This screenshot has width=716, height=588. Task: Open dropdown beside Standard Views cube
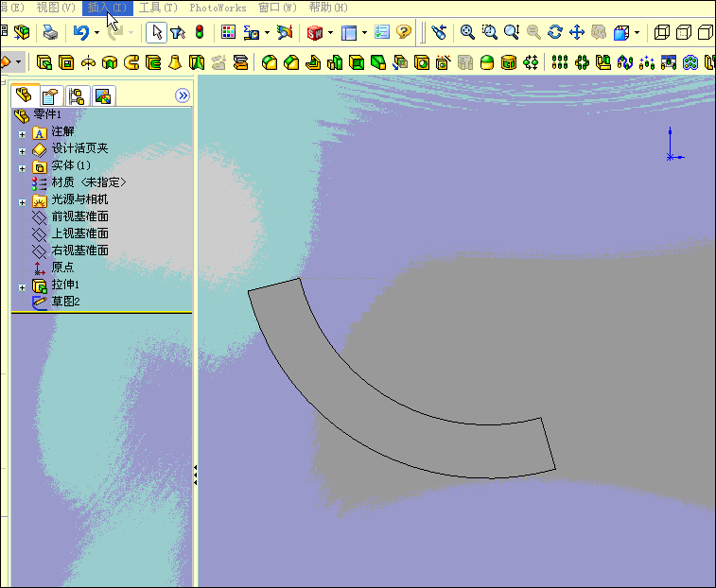[637, 32]
